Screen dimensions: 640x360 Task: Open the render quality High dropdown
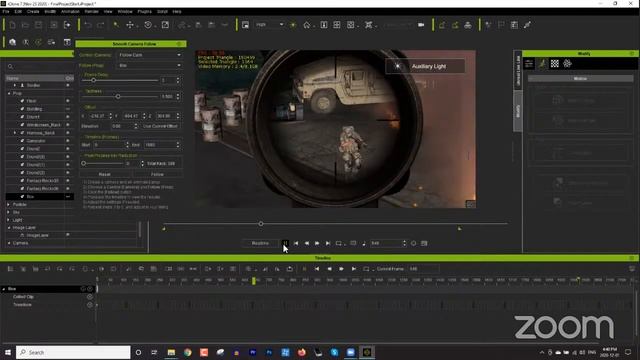(x=269, y=25)
